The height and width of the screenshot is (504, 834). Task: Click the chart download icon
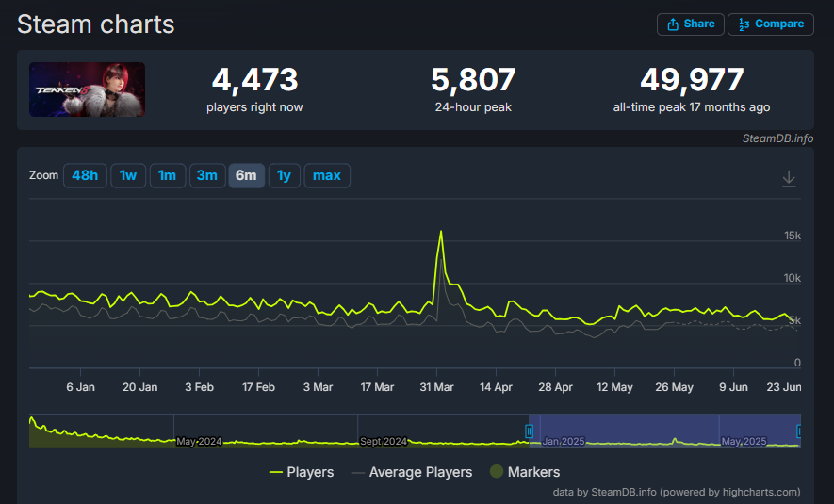pos(789,179)
